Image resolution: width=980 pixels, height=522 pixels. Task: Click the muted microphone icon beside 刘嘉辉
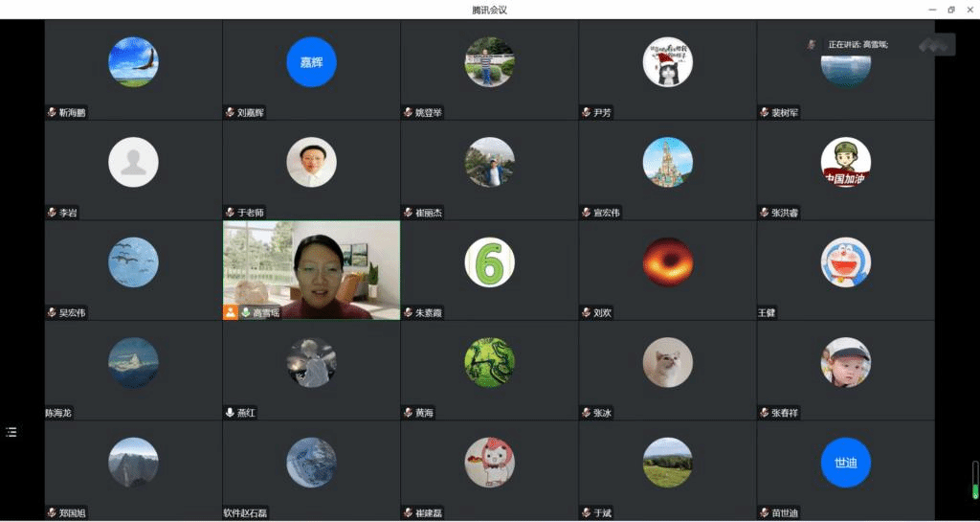(230, 112)
